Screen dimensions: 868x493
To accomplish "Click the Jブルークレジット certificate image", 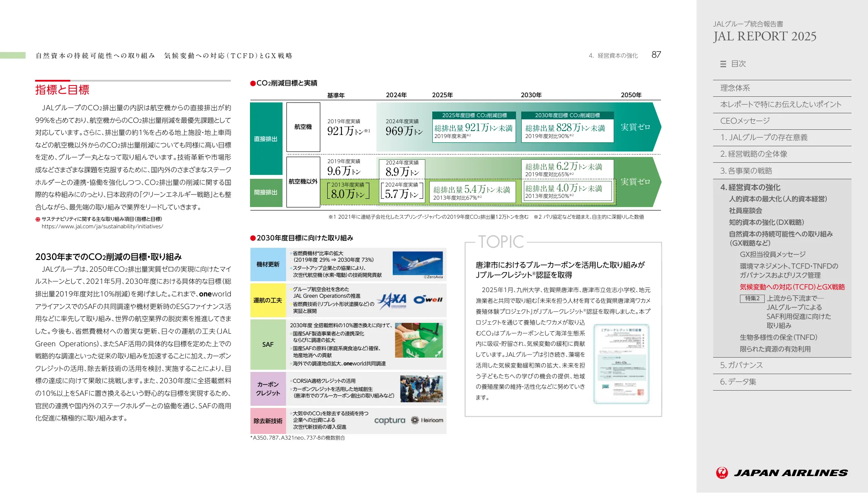I will pyautogui.click(x=621, y=364).
